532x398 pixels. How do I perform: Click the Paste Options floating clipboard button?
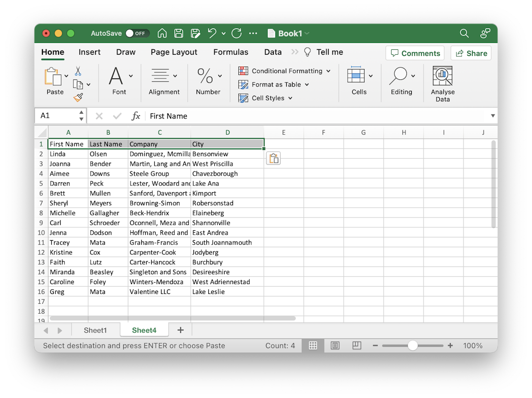[x=273, y=158]
